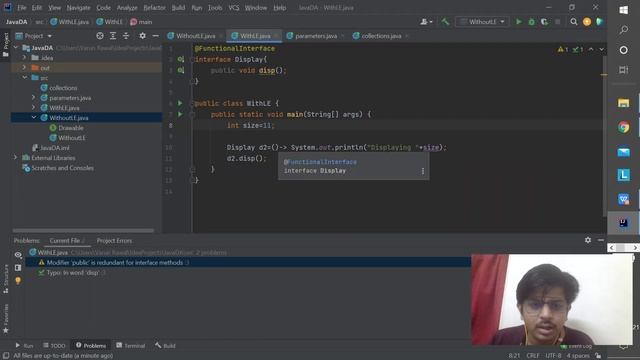Image resolution: width=640 pixels, height=360 pixels.
Task: Close the WithLE.java editor tab
Action: pos(276,36)
